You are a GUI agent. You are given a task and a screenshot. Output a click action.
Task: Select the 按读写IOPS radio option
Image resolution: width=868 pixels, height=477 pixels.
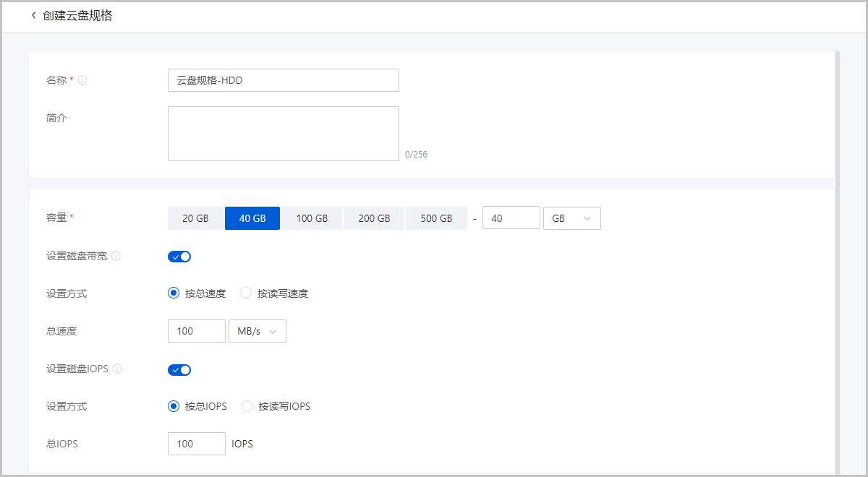point(247,406)
